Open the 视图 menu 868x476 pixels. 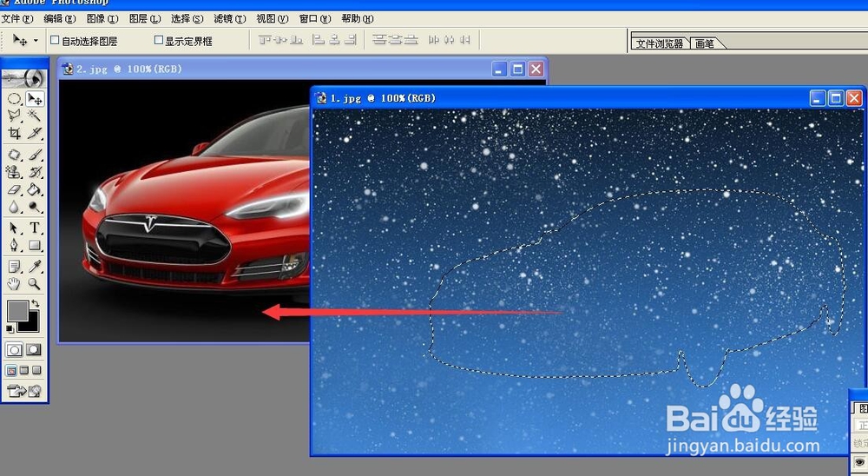(x=273, y=19)
